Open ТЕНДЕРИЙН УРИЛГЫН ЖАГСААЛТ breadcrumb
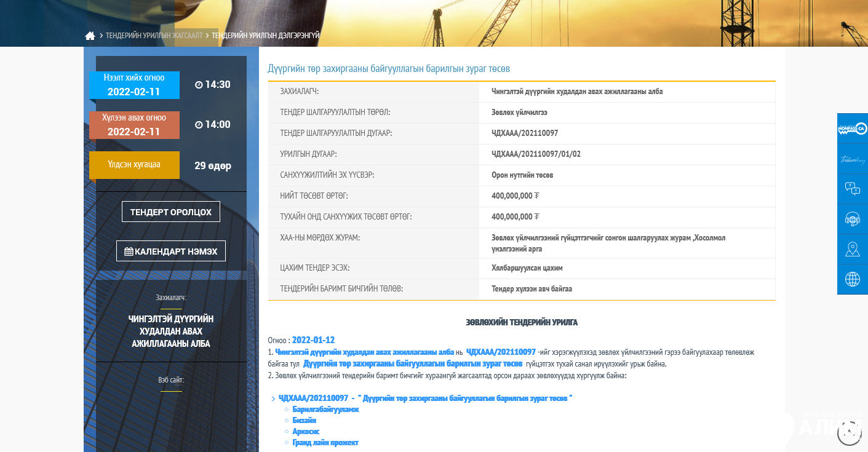 (x=154, y=36)
